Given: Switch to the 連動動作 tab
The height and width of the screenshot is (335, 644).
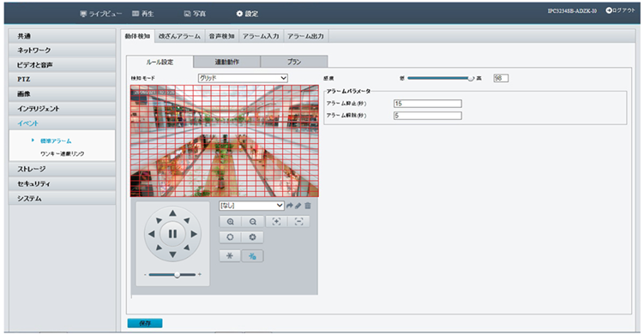Looking at the screenshot, I should [x=226, y=62].
